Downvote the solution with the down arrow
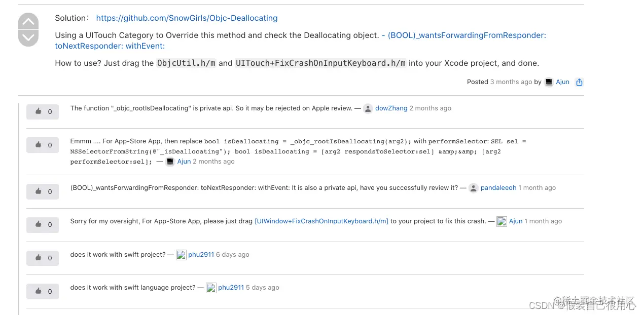Image resolution: width=644 pixels, height=315 pixels. [28, 38]
